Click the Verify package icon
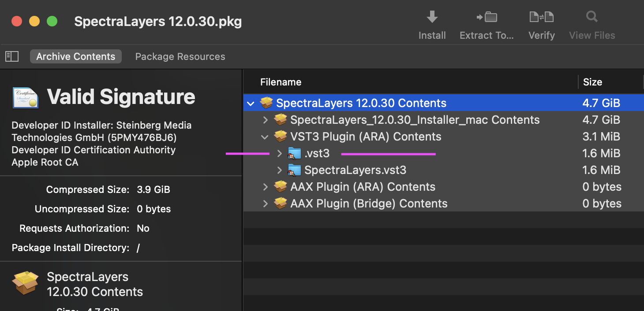The width and height of the screenshot is (644, 311). click(x=541, y=18)
